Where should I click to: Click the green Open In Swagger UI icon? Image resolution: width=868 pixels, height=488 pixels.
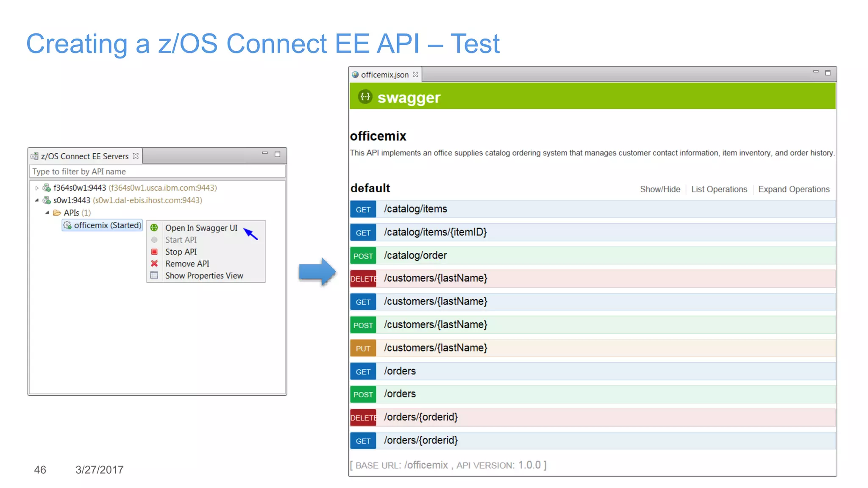click(154, 228)
